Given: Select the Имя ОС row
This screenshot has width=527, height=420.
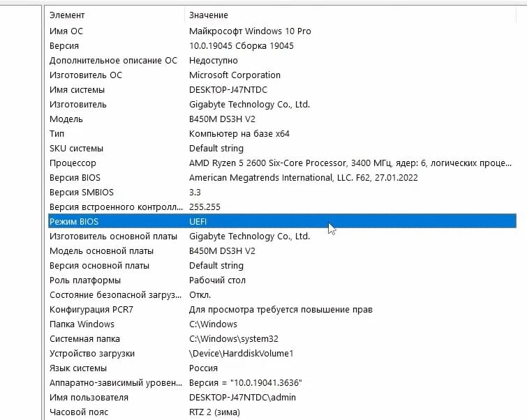Looking at the screenshot, I should pyautogui.click(x=282, y=31).
